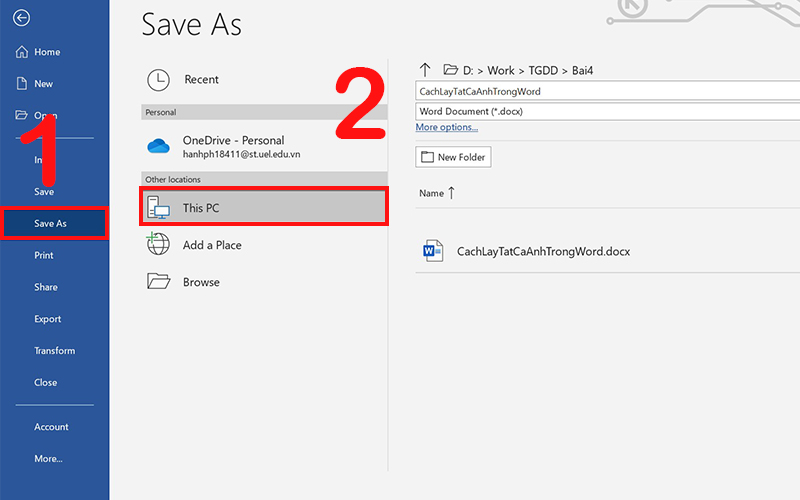Screen dimensions: 800x500
Task: Go to the Export menu item
Action: tap(47, 319)
